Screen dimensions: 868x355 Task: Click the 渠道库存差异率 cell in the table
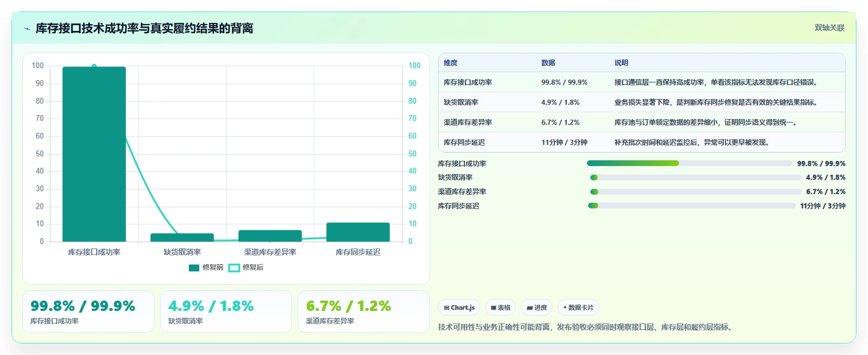click(x=468, y=123)
